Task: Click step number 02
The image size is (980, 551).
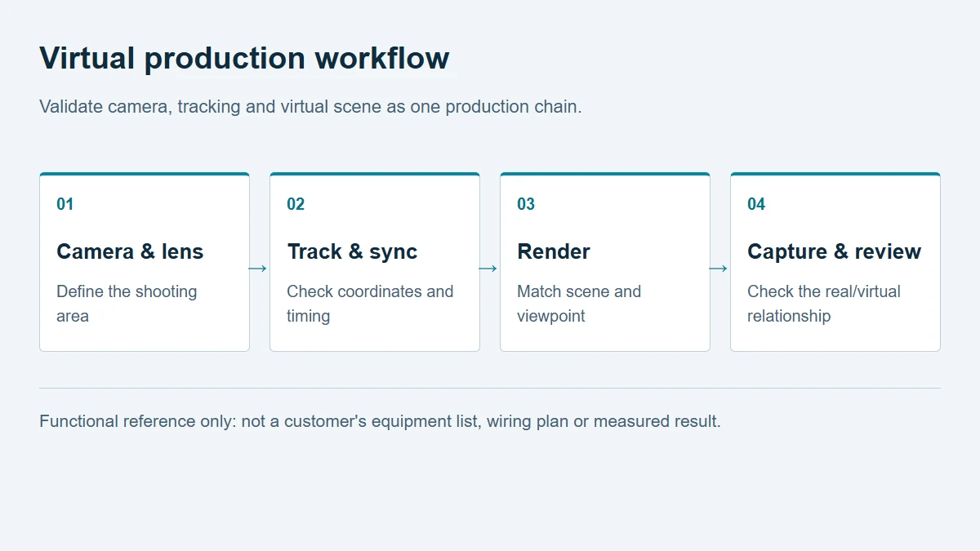Action: (x=296, y=204)
